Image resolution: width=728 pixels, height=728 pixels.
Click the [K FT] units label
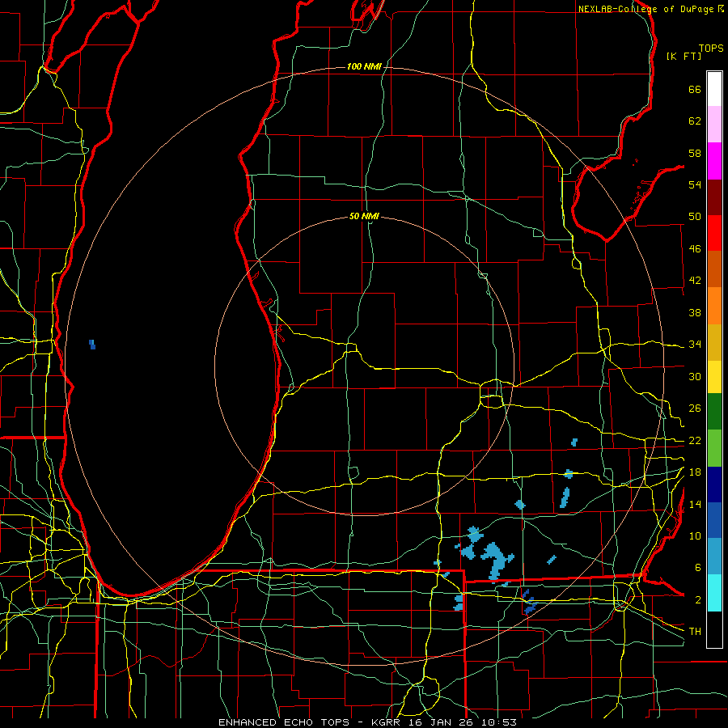coord(684,56)
